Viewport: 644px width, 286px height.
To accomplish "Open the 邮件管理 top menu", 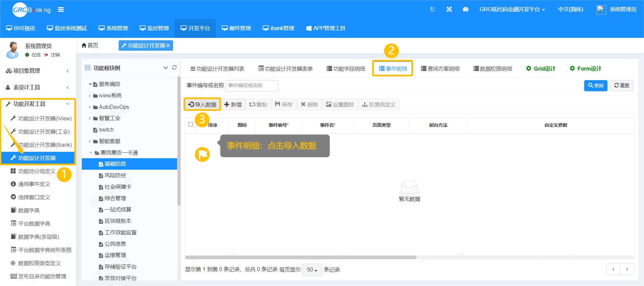I will tap(236, 28).
